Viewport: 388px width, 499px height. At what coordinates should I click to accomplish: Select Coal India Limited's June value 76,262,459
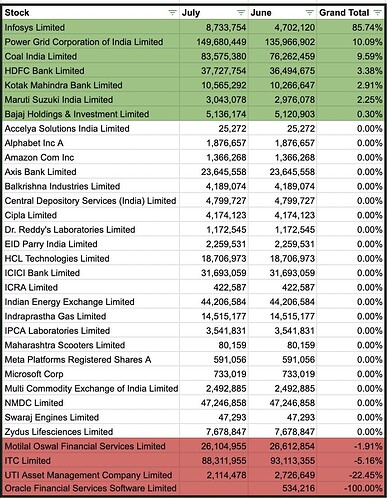[282, 56]
